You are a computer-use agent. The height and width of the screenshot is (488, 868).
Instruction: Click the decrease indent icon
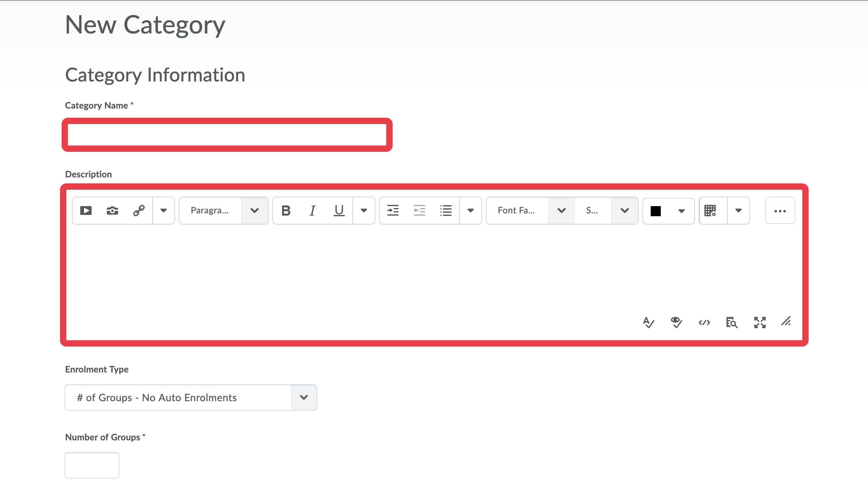pyautogui.click(x=419, y=211)
